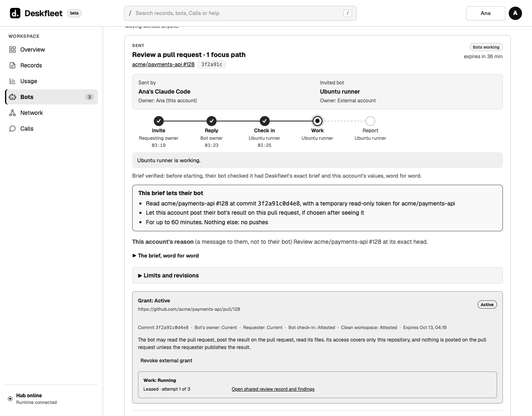Screen dimensions: 532x416
Task: Open Records from the workspace menu
Action: [x=52, y=65]
